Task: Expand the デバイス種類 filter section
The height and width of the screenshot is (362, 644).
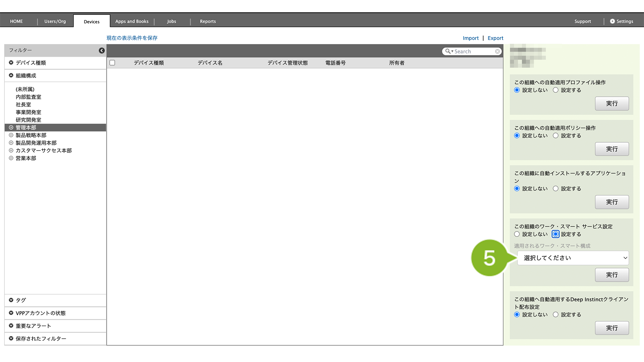Action: [x=31, y=63]
